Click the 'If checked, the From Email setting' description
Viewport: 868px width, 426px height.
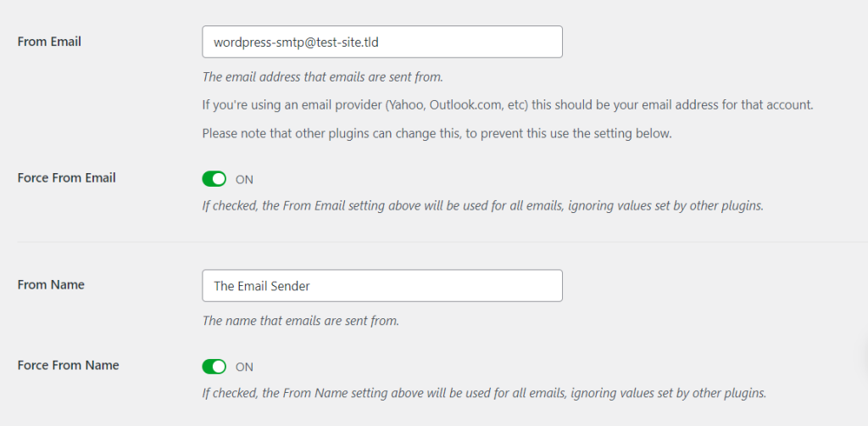(x=482, y=205)
